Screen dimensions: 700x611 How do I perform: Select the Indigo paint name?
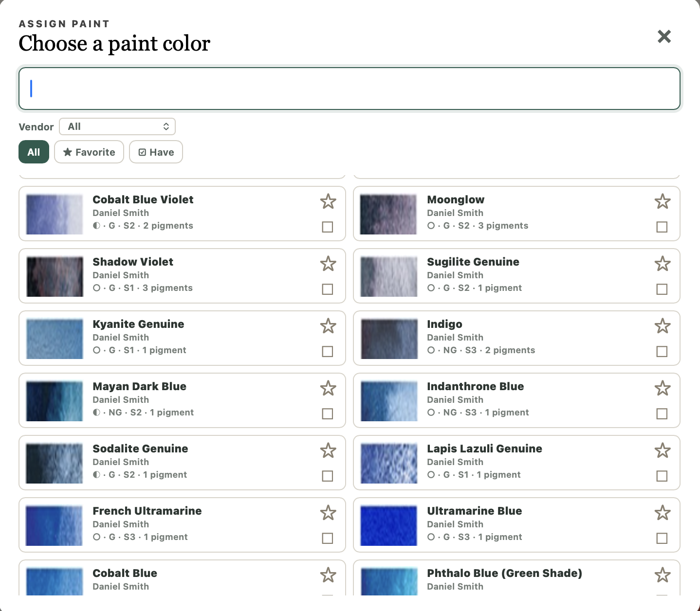pyautogui.click(x=444, y=324)
